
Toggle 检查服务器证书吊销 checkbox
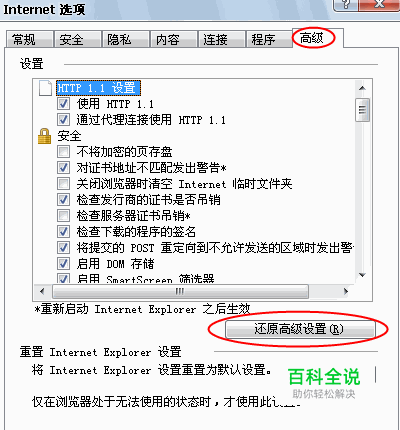63,216
